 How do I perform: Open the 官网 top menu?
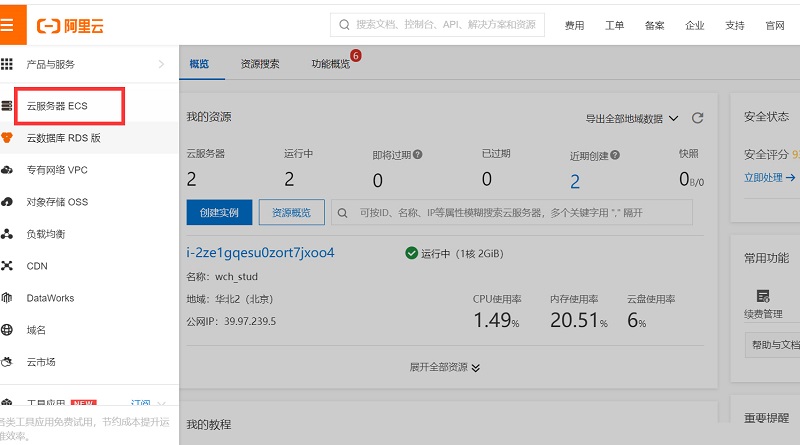tap(775, 25)
